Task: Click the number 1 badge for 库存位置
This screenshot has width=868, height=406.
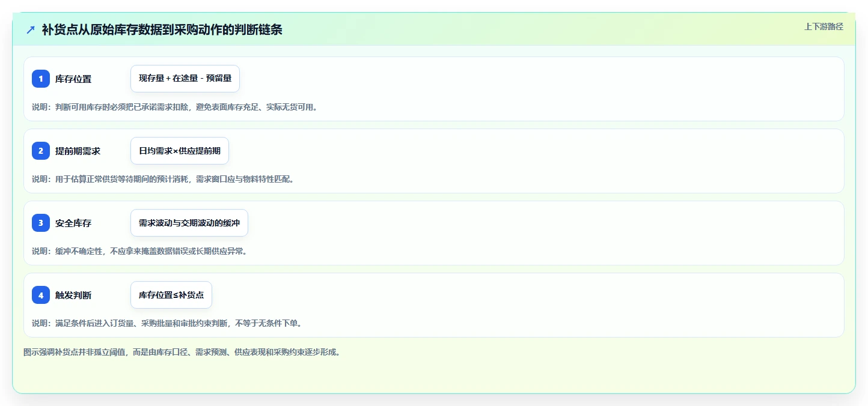Action: click(41, 79)
